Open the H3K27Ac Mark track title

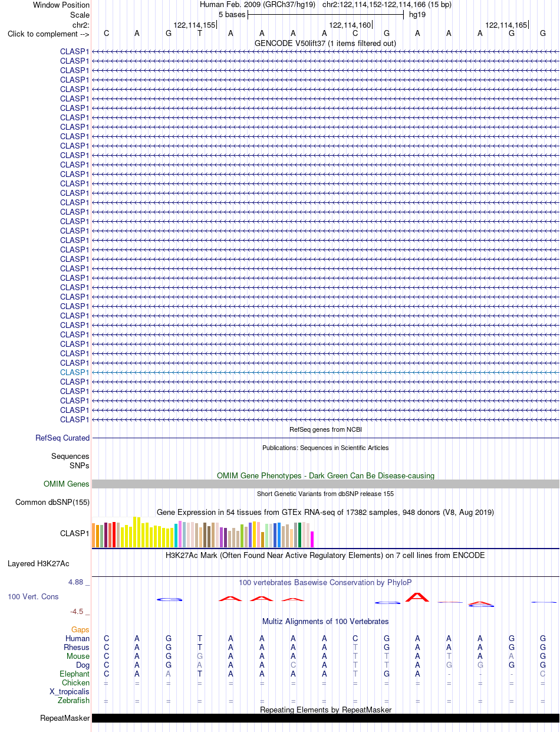tap(325, 555)
